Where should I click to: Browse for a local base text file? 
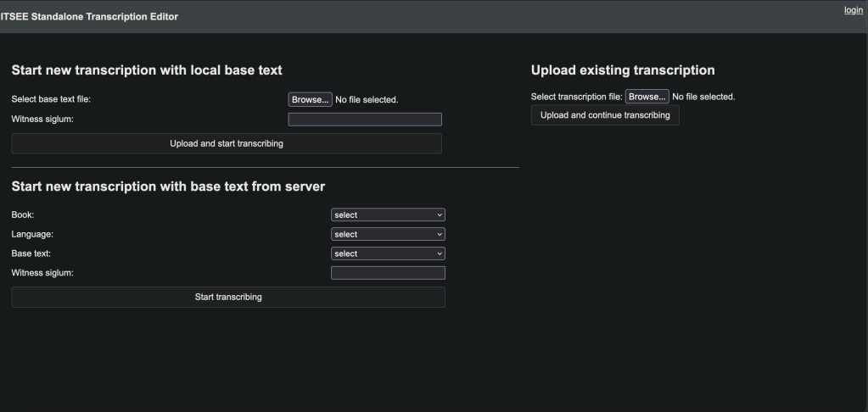point(310,99)
